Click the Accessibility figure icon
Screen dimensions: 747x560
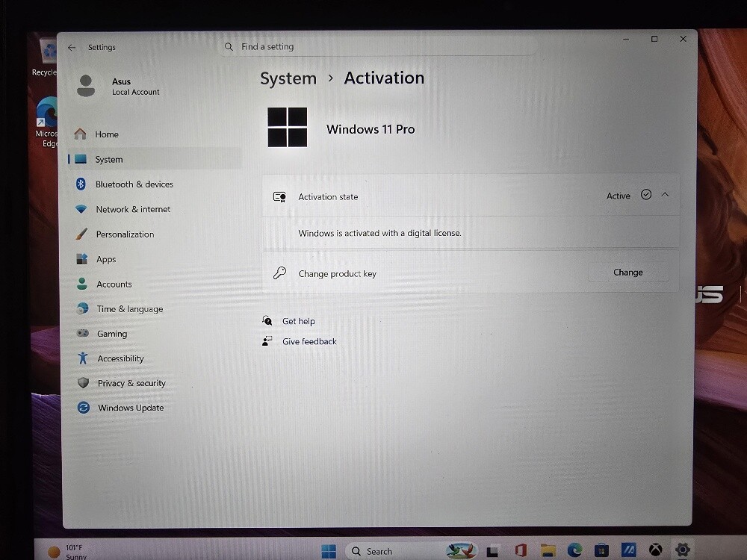[83, 358]
